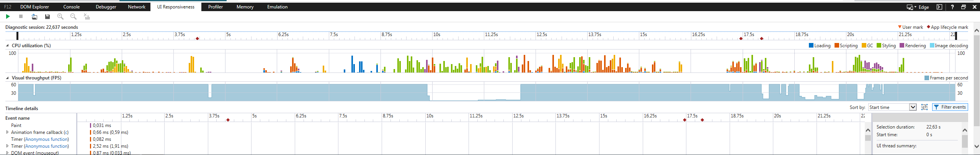Grab the left selection handle on the diagnostic ruler
This screenshot has width=980, height=155.
[17, 36]
